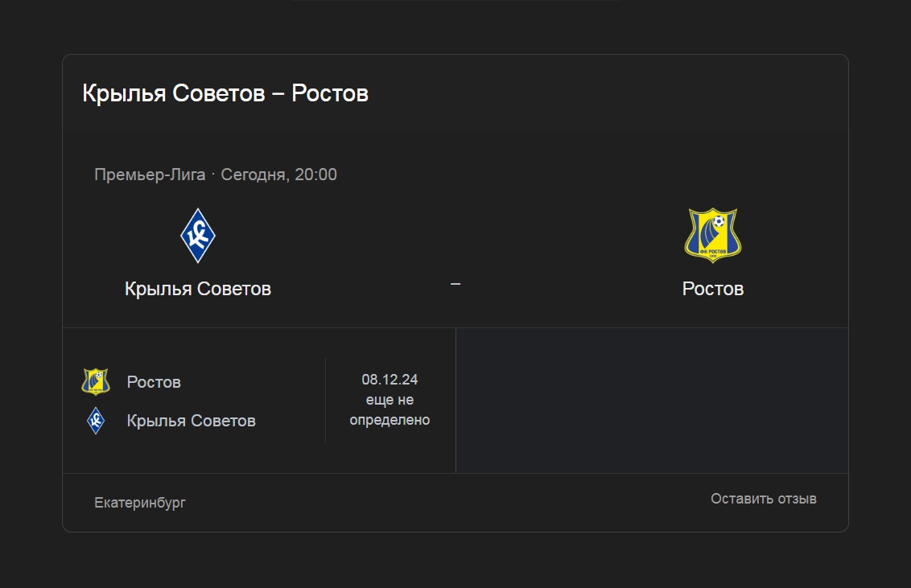Screen dimensions: 911x588
Task: Click 'Ростов' in the match row
Action: [x=154, y=382]
